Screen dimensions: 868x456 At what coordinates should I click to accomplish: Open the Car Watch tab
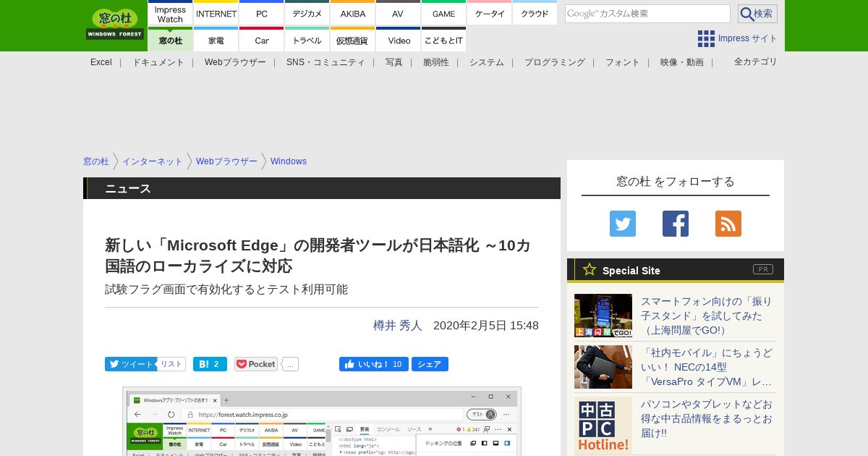coord(262,40)
